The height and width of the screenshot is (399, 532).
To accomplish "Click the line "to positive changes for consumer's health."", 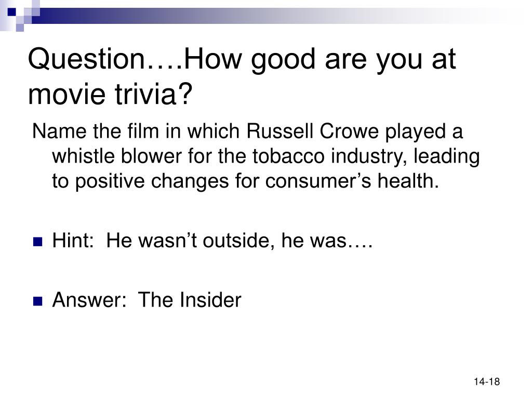I will pyautogui.click(x=245, y=181).
